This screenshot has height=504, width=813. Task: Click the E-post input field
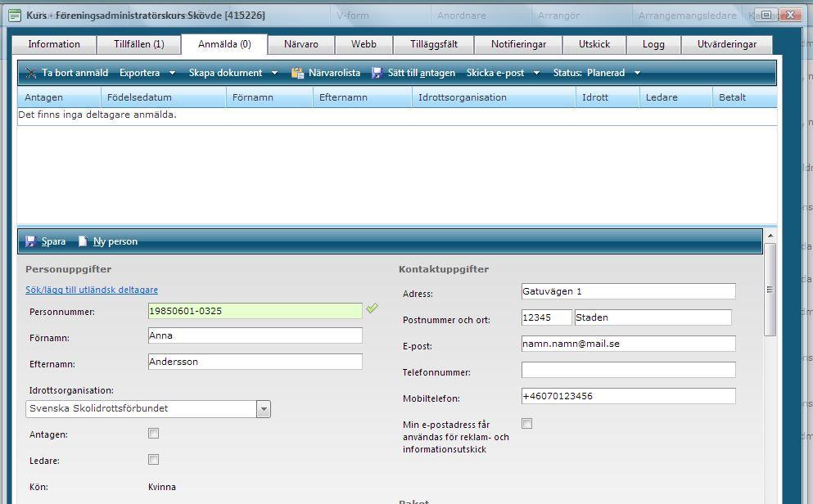point(629,344)
